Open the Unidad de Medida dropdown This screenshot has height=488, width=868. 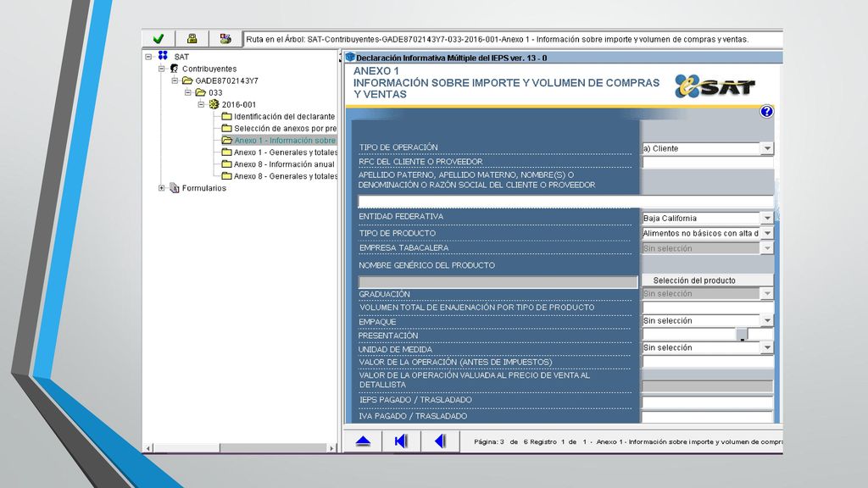click(766, 347)
